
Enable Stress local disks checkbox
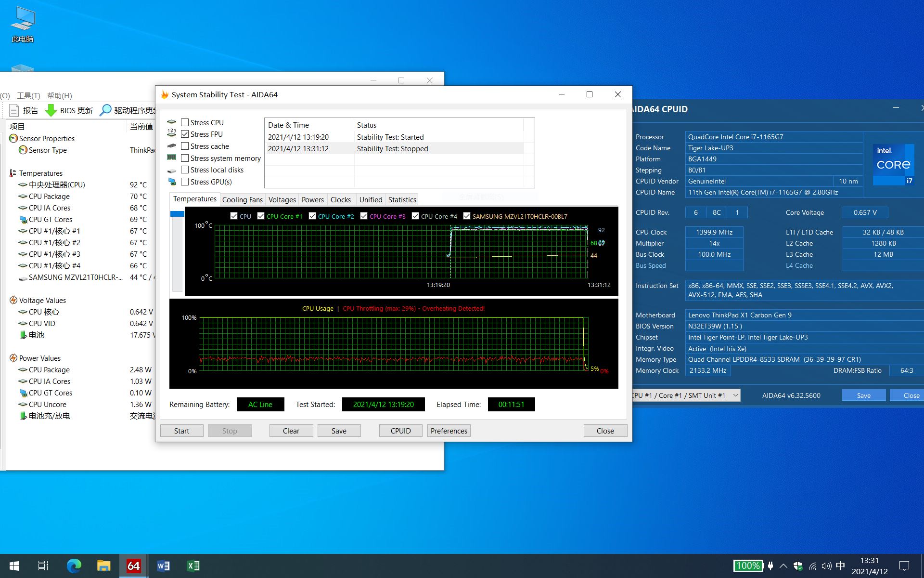[185, 170]
